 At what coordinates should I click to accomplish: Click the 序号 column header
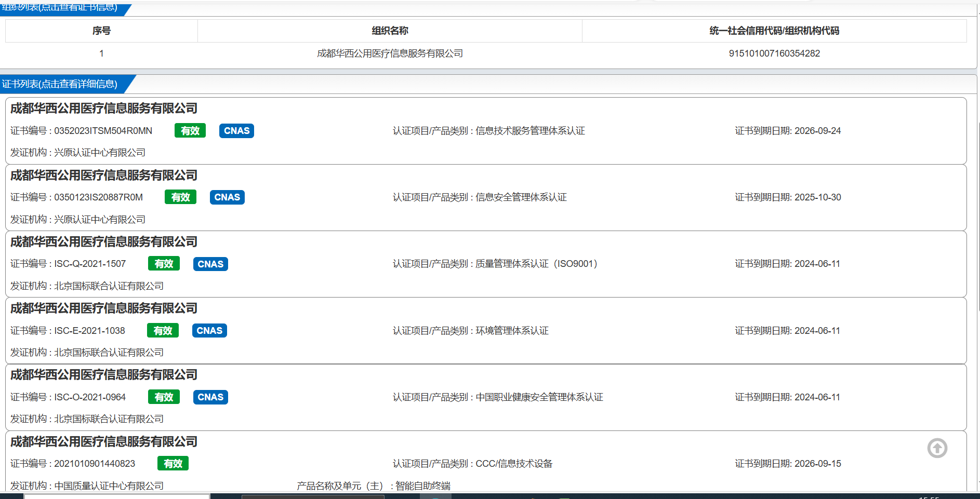101,31
